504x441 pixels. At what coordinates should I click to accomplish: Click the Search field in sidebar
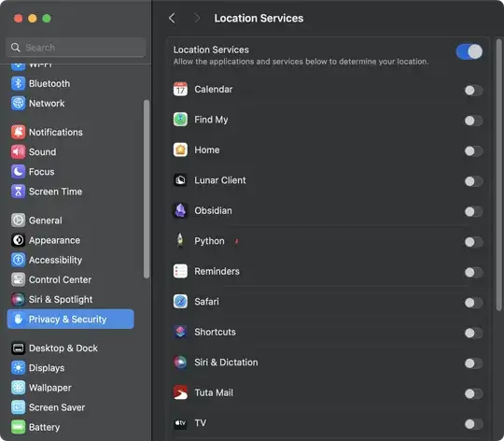[76, 48]
